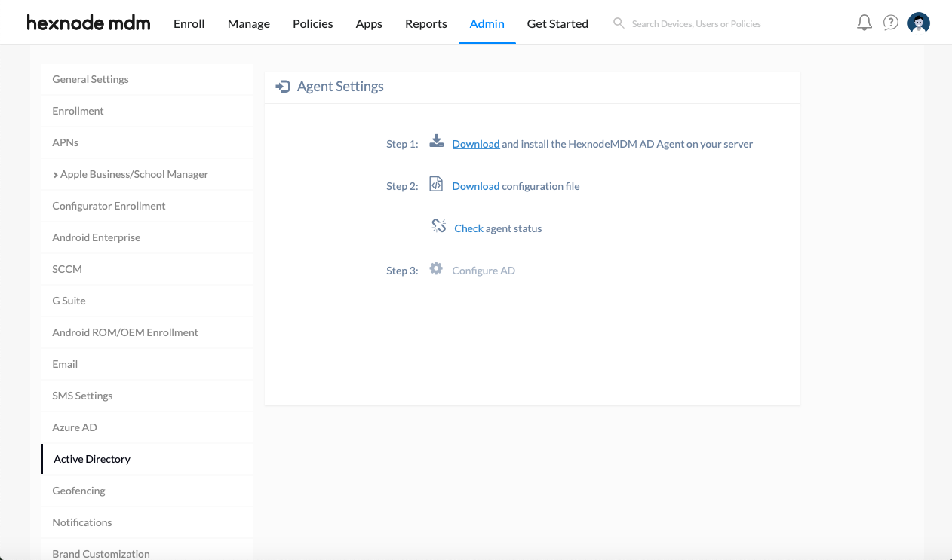Open the notifications bell icon

pyautogui.click(x=864, y=23)
